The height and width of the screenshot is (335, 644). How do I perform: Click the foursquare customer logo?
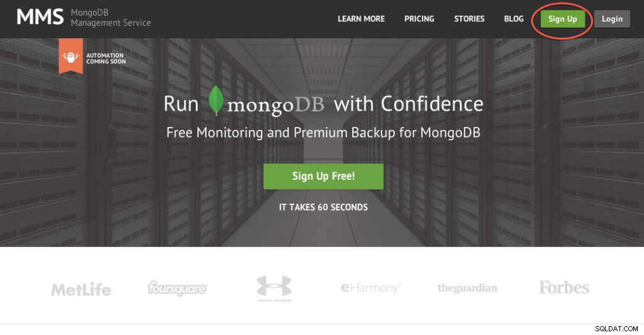(177, 288)
